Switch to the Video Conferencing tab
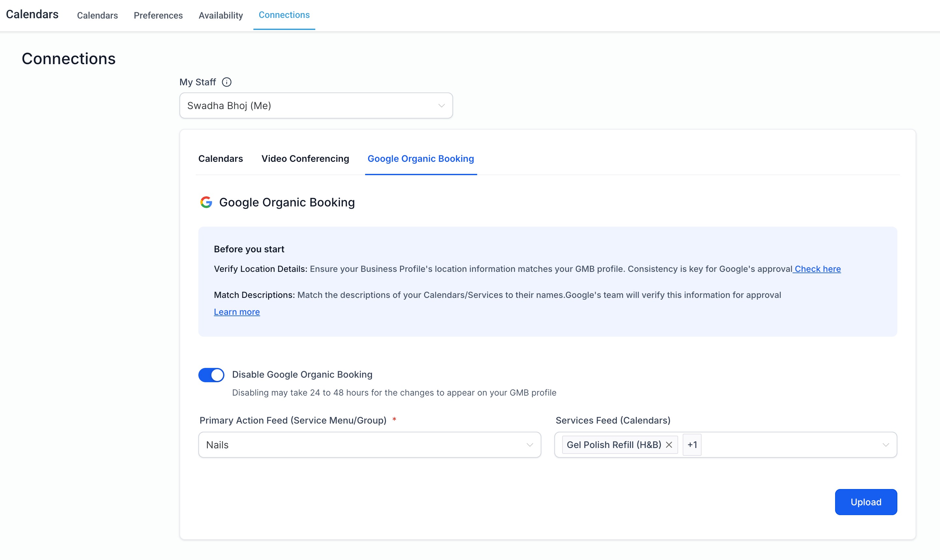Image resolution: width=940 pixels, height=560 pixels. pyautogui.click(x=305, y=159)
